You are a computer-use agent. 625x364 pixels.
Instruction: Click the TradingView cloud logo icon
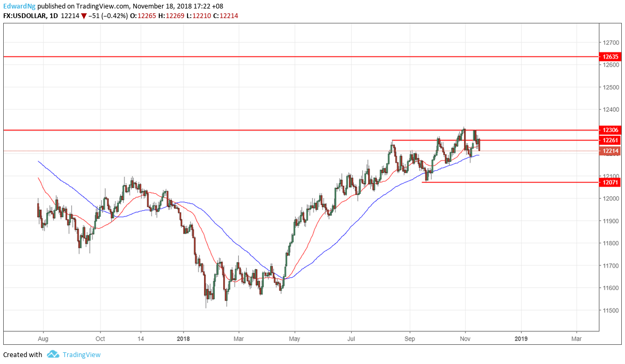click(x=53, y=354)
